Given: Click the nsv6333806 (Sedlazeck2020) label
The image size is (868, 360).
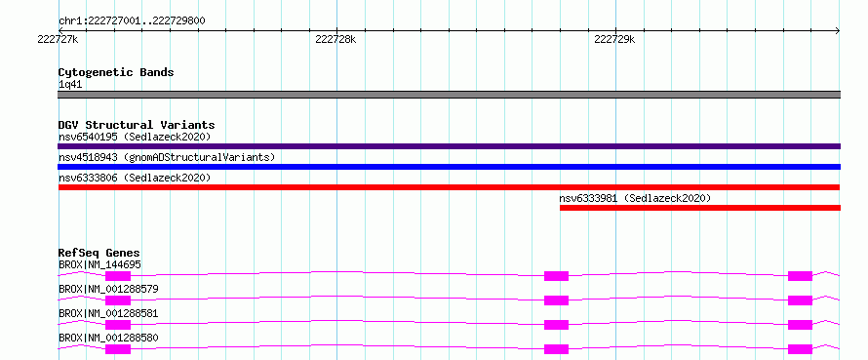Looking at the screenshot, I should [135, 178].
